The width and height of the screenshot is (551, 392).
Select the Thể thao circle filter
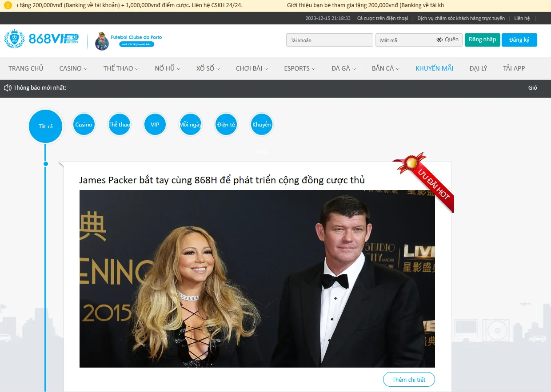(119, 125)
